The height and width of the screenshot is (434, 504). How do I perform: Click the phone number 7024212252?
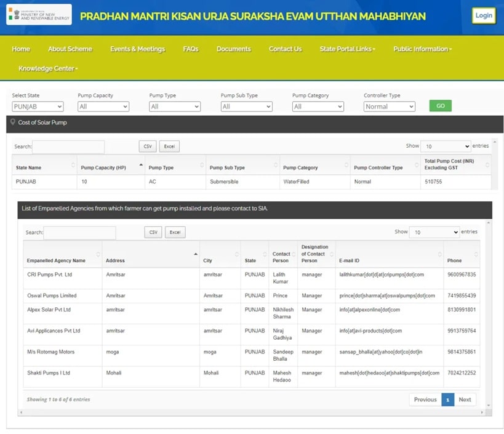point(462,373)
